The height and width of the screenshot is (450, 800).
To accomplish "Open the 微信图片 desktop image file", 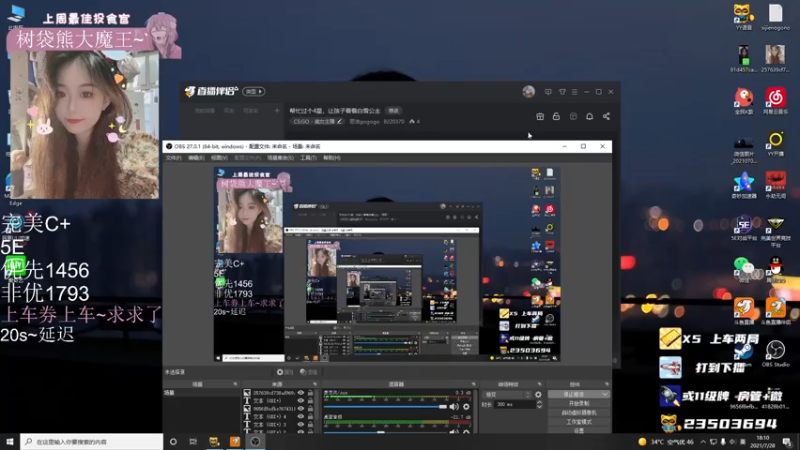I will 743,149.
